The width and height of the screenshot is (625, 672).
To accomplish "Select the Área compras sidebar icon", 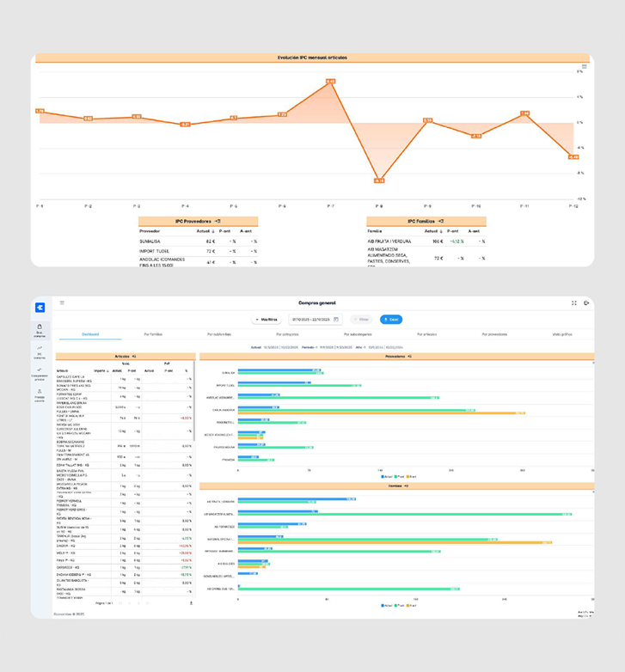I will [x=40, y=330].
